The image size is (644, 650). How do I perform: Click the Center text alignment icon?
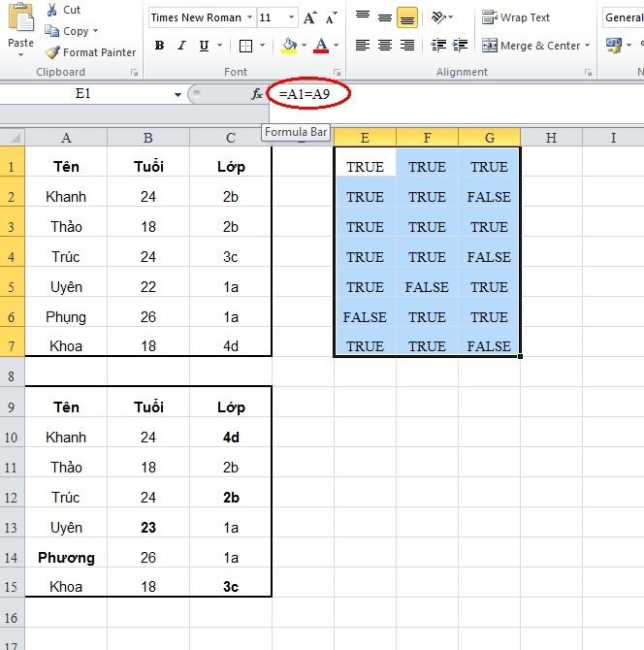pos(385,46)
